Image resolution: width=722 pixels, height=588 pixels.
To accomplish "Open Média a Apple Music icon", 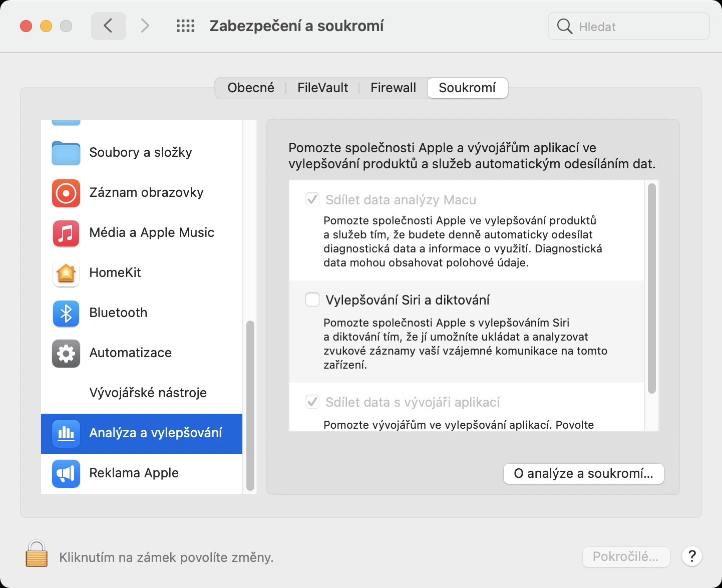I will tap(66, 233).
